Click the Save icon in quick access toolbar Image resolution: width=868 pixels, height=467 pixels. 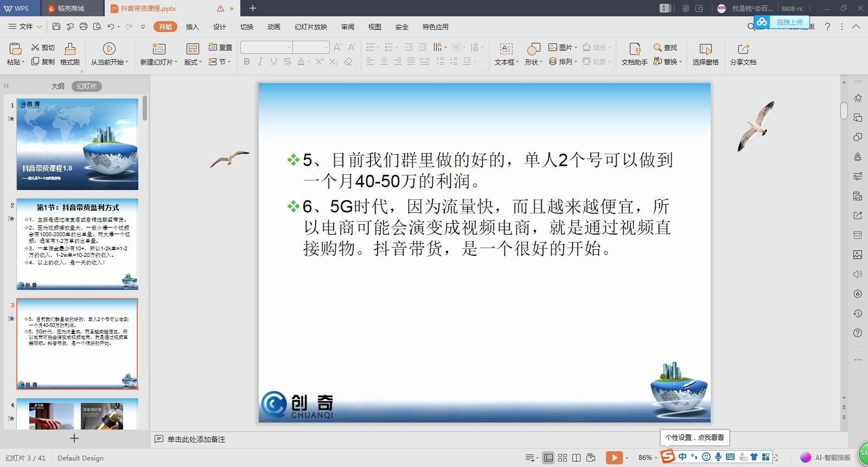[x=56, y=27]
